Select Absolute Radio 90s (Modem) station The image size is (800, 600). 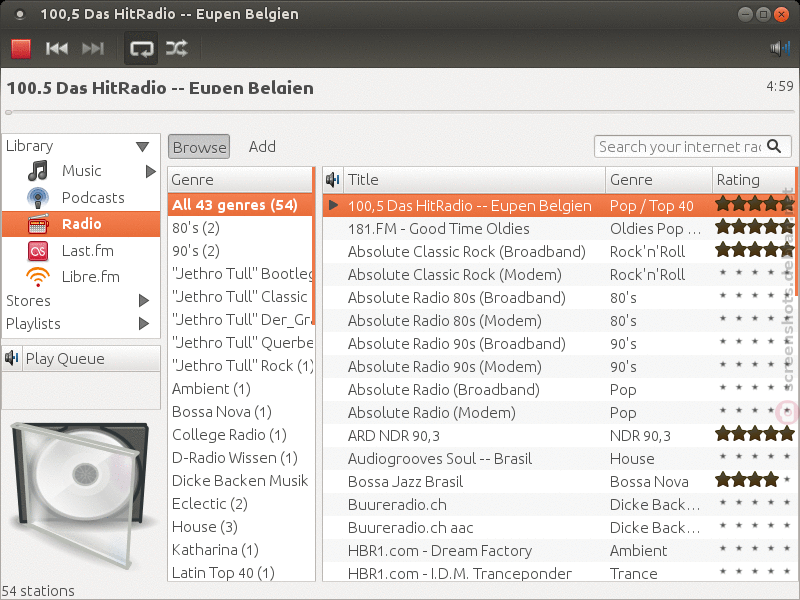click(559, 366)
